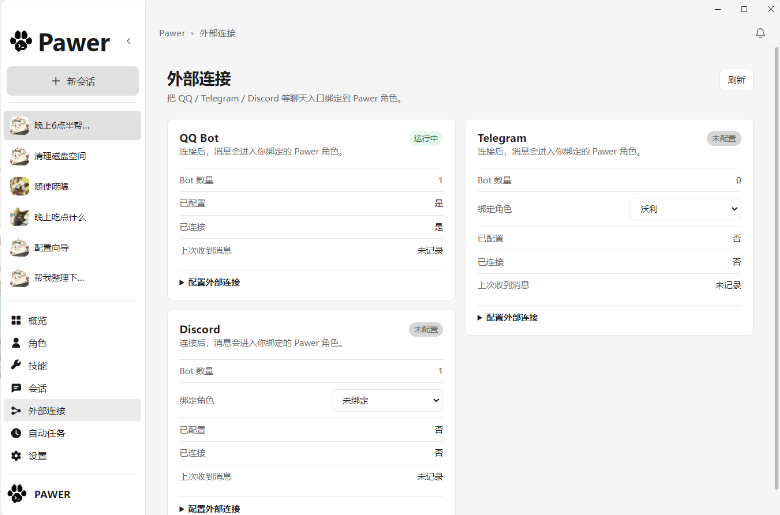This screenshot has width=780, height=515.
Task: Click the Telegram 未配置 status badge
Action: [x=724, y=138]
